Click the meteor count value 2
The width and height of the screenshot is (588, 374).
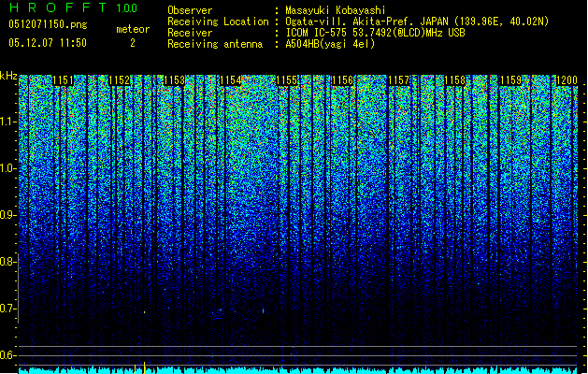[x=133, y=43]
